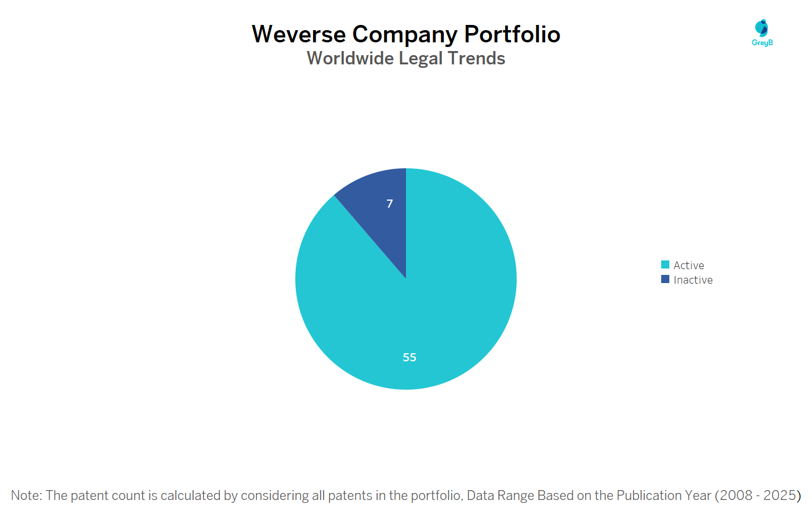Screen dimensions: 812x522
Task: Click the year range 2008 - 2025 in footnote
Action: pos(757,496)
